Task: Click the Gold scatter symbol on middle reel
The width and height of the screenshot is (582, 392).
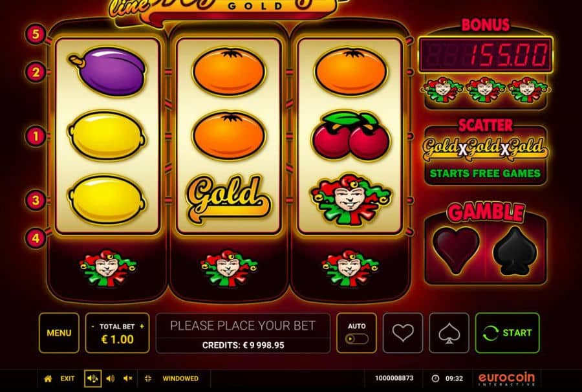Action: pyautogui.click(x=228, y=199)
